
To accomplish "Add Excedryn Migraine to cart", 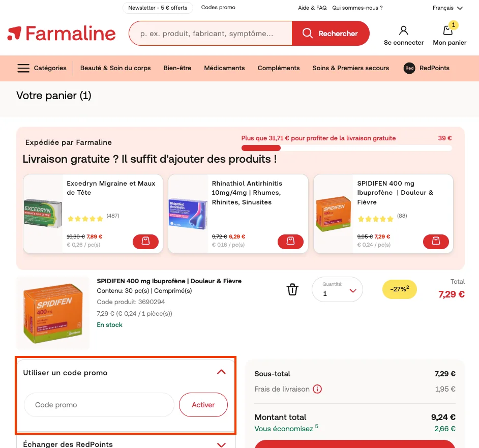I will pos(145,242).
